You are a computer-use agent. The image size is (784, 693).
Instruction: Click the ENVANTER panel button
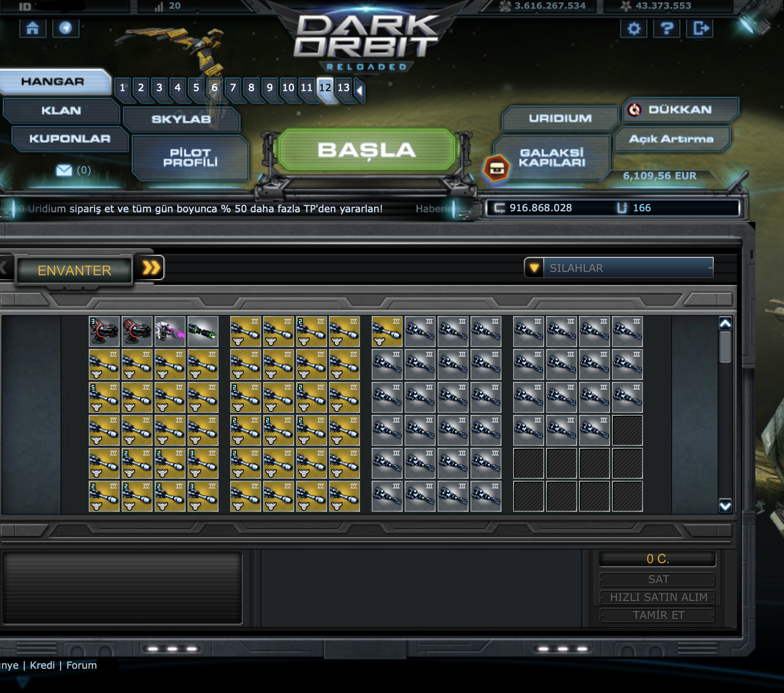click(74, 270)
